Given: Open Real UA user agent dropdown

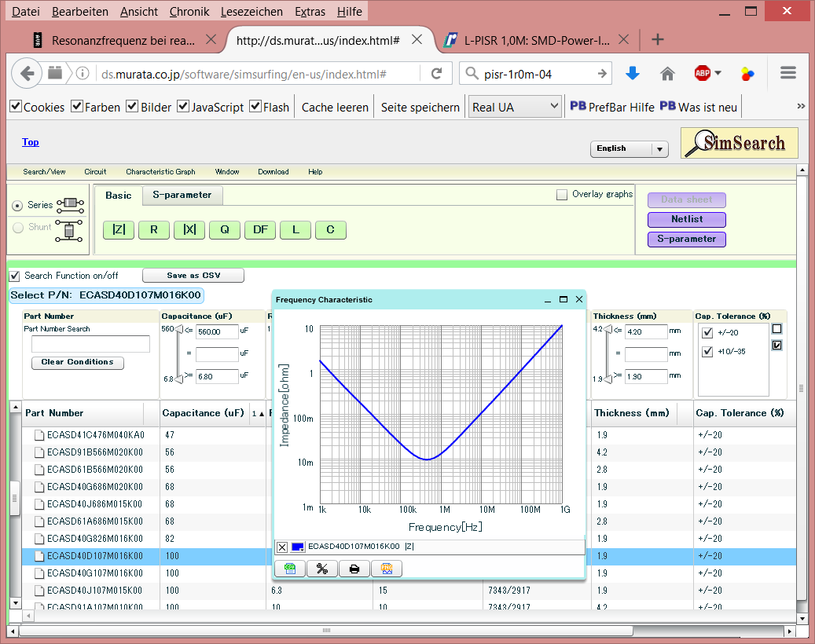Looking at the screenshot, I should pos(515,107).
